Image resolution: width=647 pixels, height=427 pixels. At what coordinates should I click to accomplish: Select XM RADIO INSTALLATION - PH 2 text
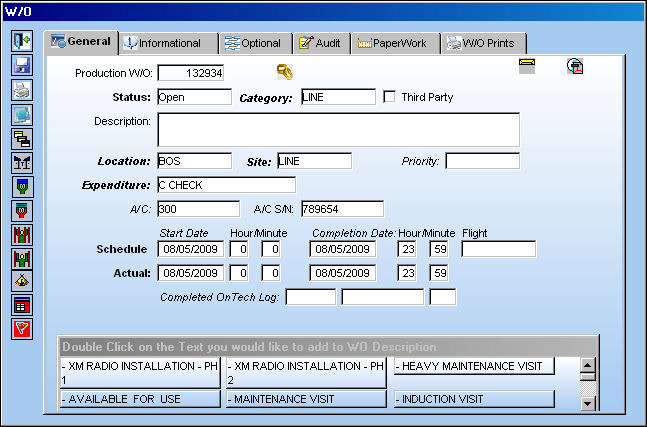[306, 373]
